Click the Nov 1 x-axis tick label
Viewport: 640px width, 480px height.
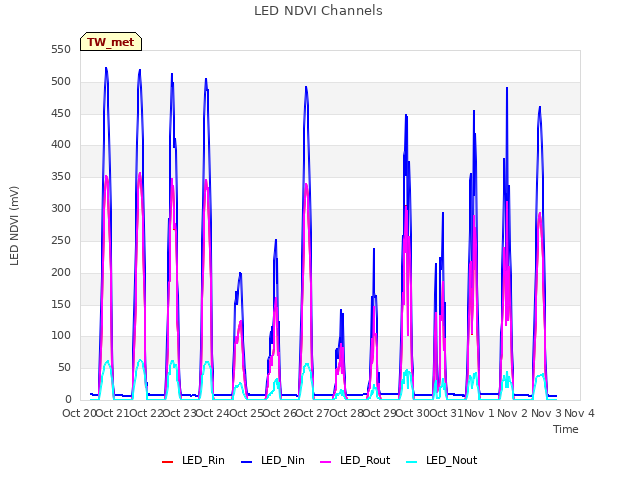pos(479,413)
